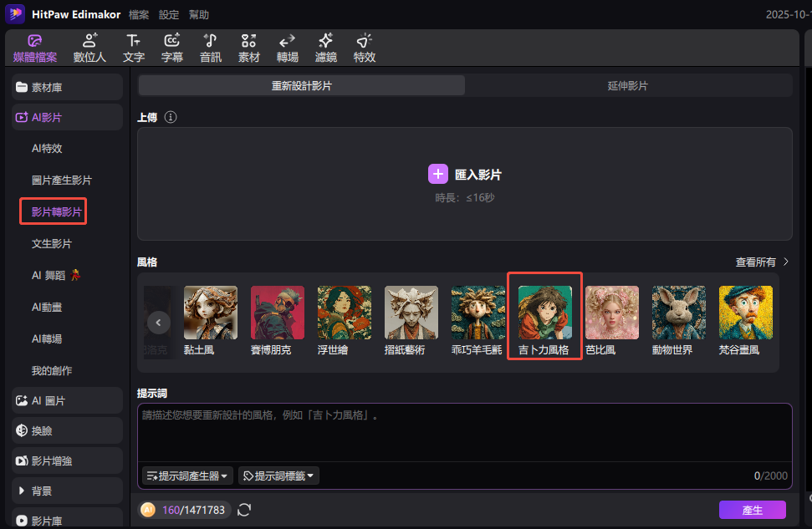Open the 轉場 transitions panel
The height and width of the screenshot is (529, 812).
(x=288, y=48)
